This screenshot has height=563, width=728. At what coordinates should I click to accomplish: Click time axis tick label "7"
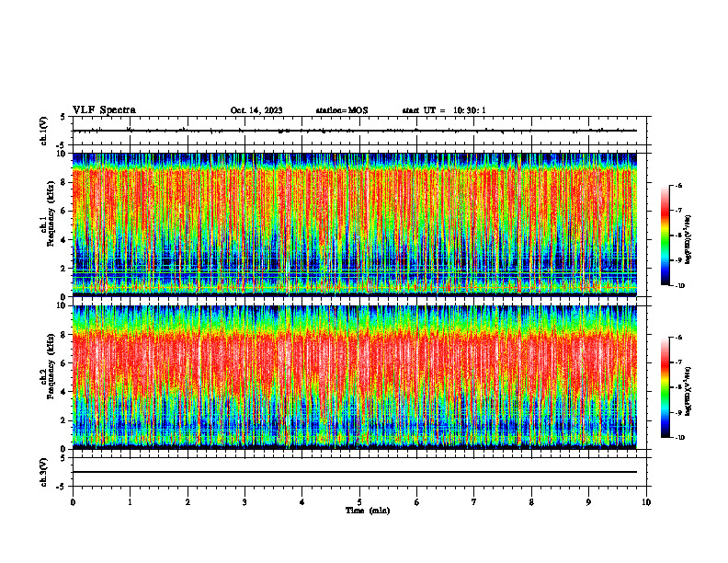click(x=474, y=502)
